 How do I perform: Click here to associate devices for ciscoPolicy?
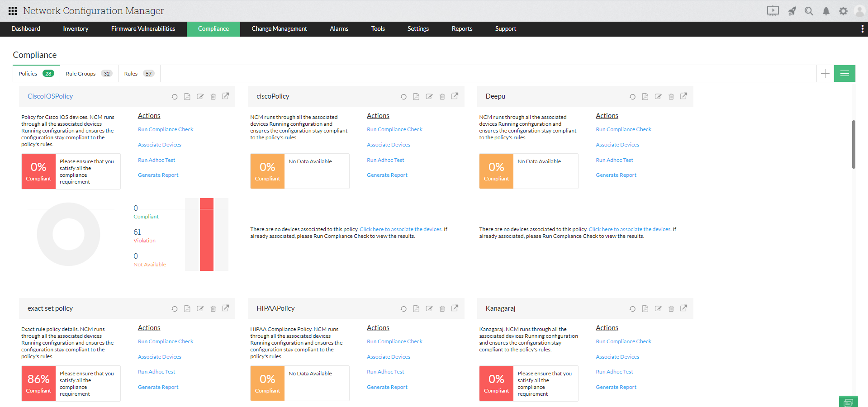pyautogui.click(x=400, y=229)
